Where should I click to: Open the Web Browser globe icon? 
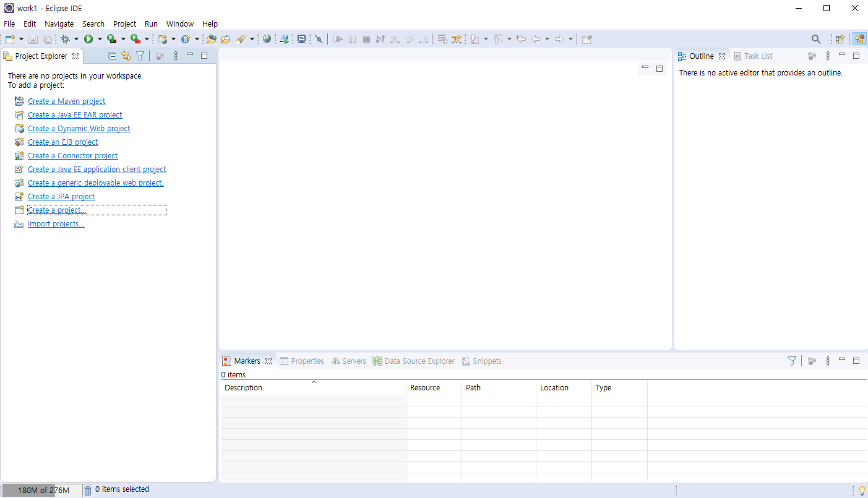pyautogui.click(x=267, y=39)
